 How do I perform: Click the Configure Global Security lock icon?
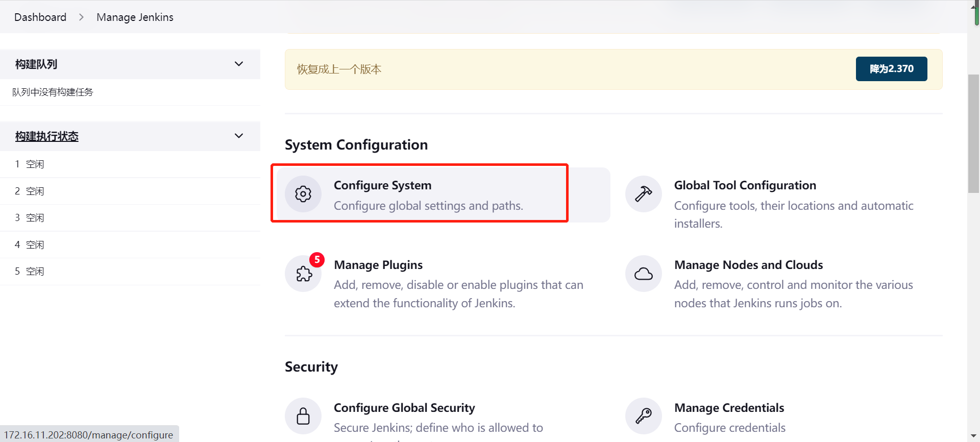click(303, 416)
